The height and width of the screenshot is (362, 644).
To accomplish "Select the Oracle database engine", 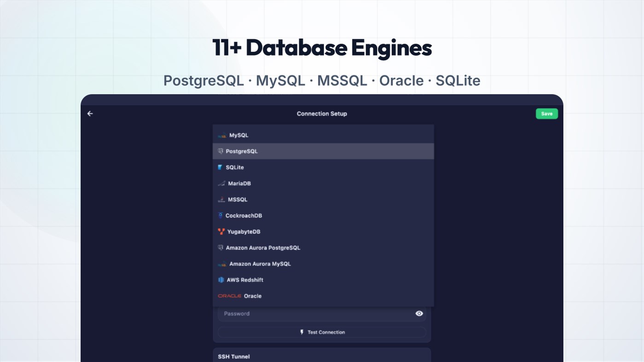I will [x=323, y=296].
